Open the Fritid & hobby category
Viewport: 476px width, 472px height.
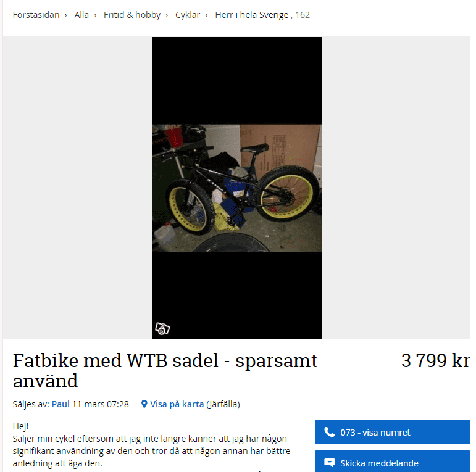[x=132, y=15]
